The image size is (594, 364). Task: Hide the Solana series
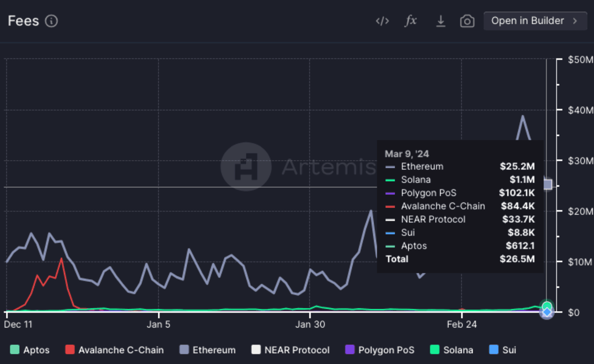pyautogui.click(x=452, y=350)
